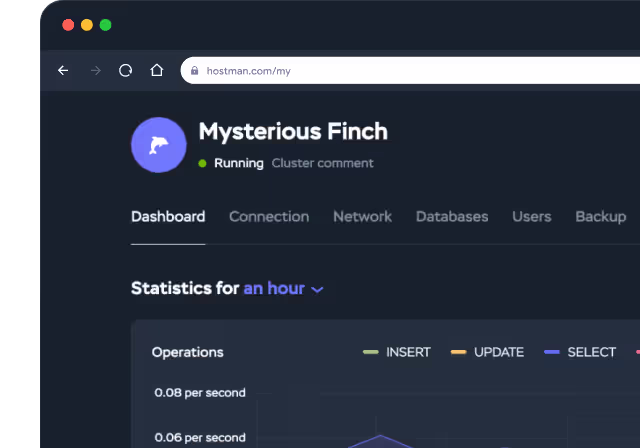Screen dimensions: 640x448
Task: Go back with the browser back arrow
Action: coord(63,71)
